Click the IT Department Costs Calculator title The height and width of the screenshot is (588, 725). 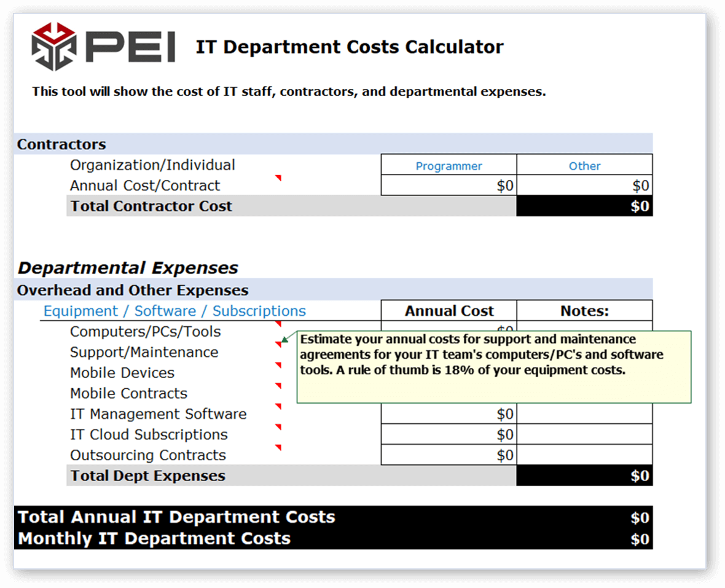pos(350,47)
